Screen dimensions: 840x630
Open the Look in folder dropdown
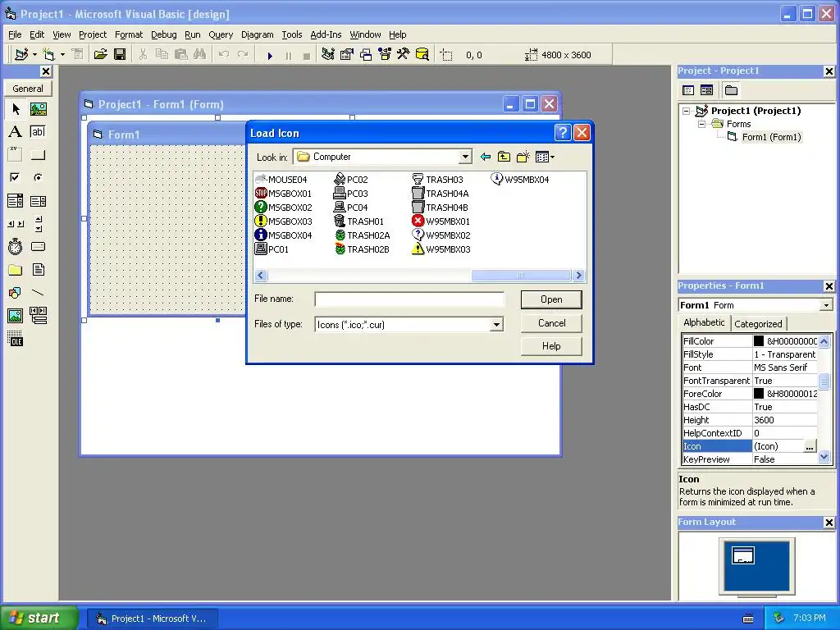coord(465,157)
